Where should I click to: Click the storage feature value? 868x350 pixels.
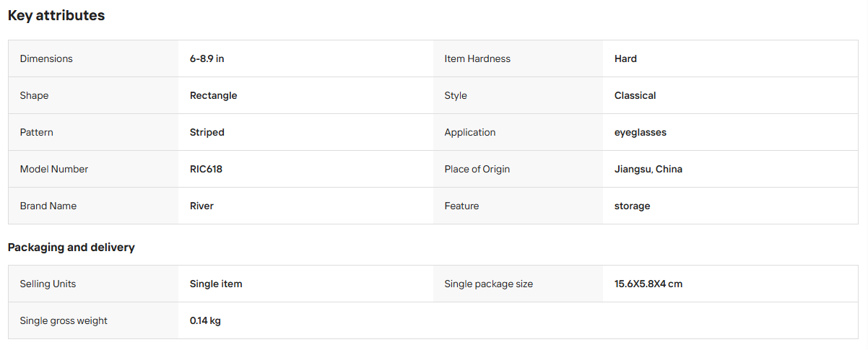[633, 206]
